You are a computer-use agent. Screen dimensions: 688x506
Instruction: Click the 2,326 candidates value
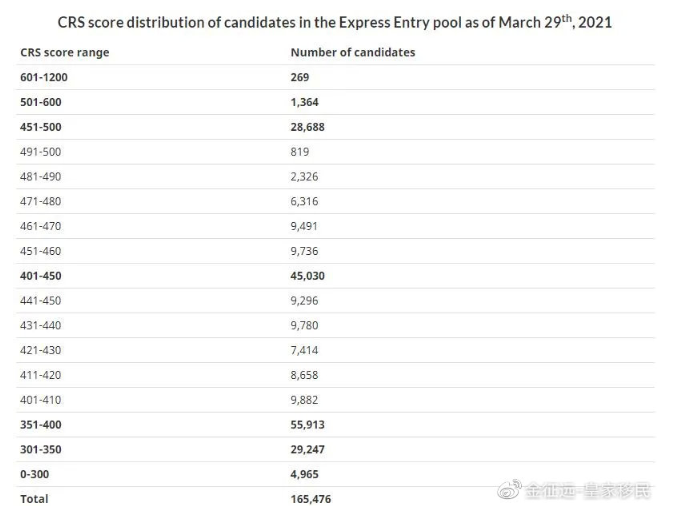[x=304, y=176]
